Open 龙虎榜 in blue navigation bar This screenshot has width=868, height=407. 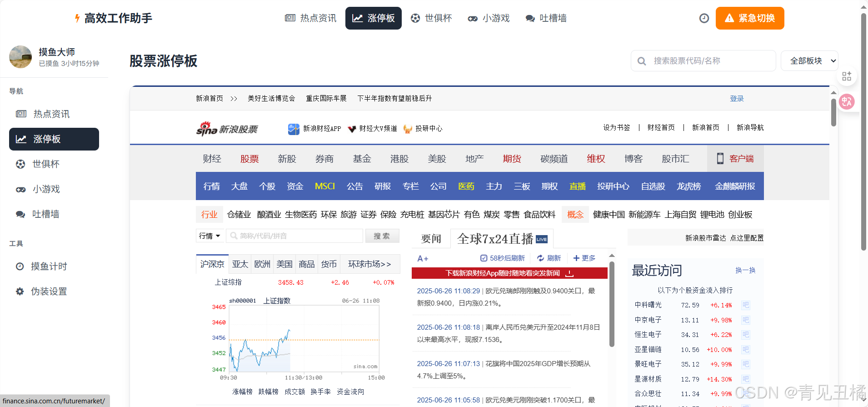click(689, 186)
